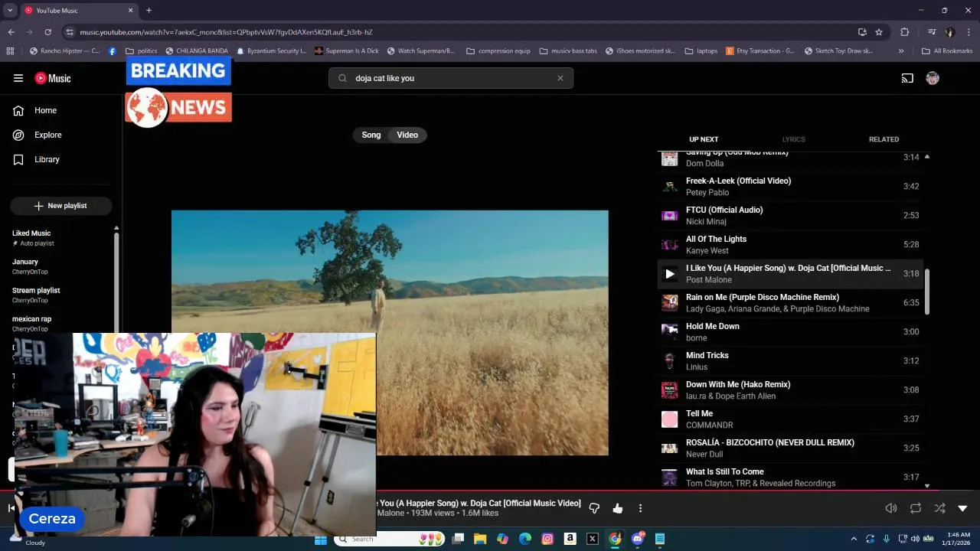Toggle shuffle in the player bar

tap(939, 508)
